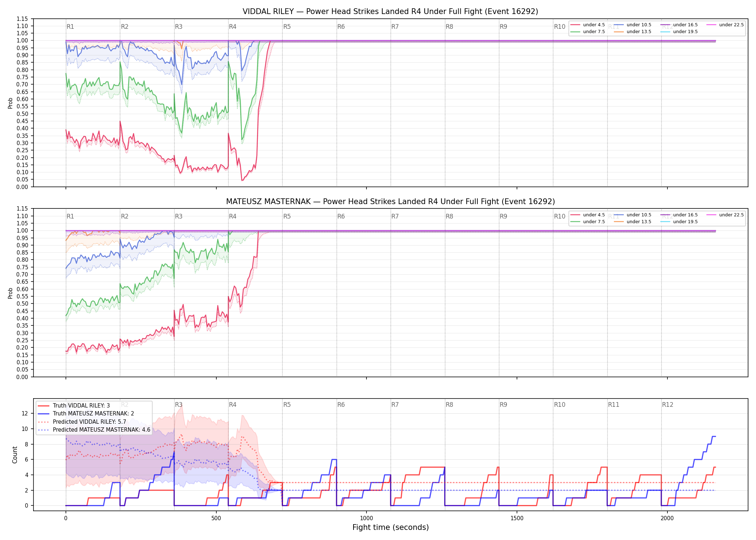Viewport: 756px width, 540px height.
Task: Click 'under 19.5' legend entry in middle chart
Action: (x=679, y=222)
